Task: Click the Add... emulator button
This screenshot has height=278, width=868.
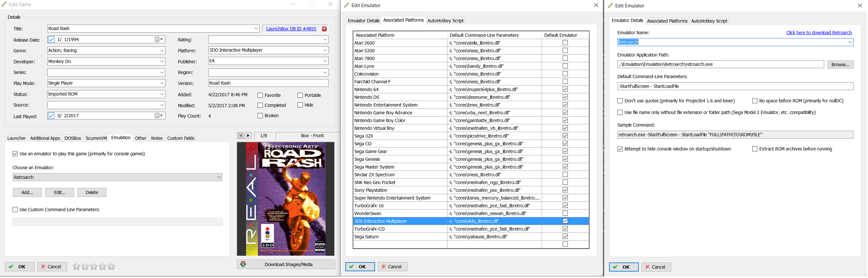Action: [27, 193]
